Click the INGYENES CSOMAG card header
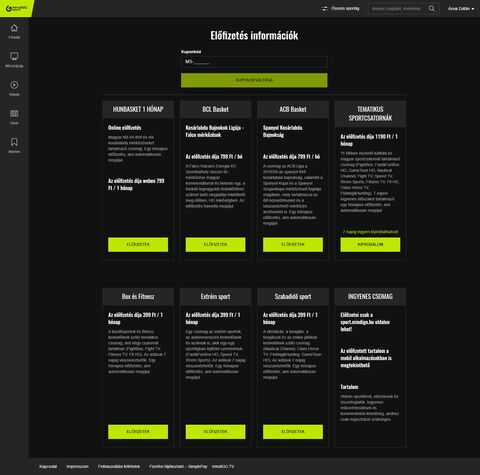This screenshot has height=475, width=480. 370,297
